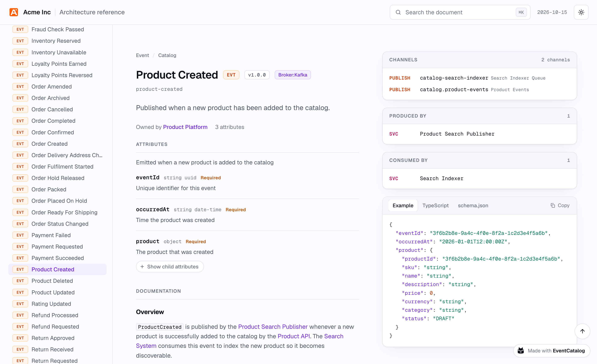Image resolution: width=597 pixels, height=364 pixels.
Task: Select Return Approved in sidebar
Action: click(x=57, y=338)
